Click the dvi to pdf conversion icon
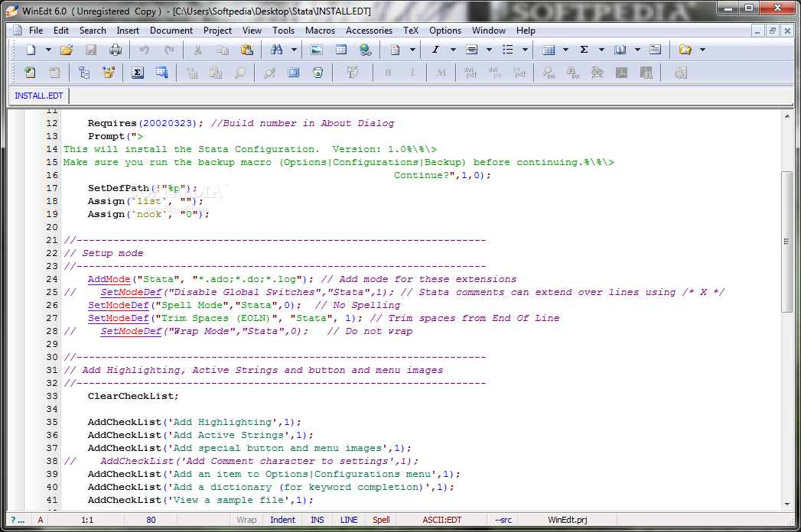Screen dimensions: 801x532 point(471,73)
